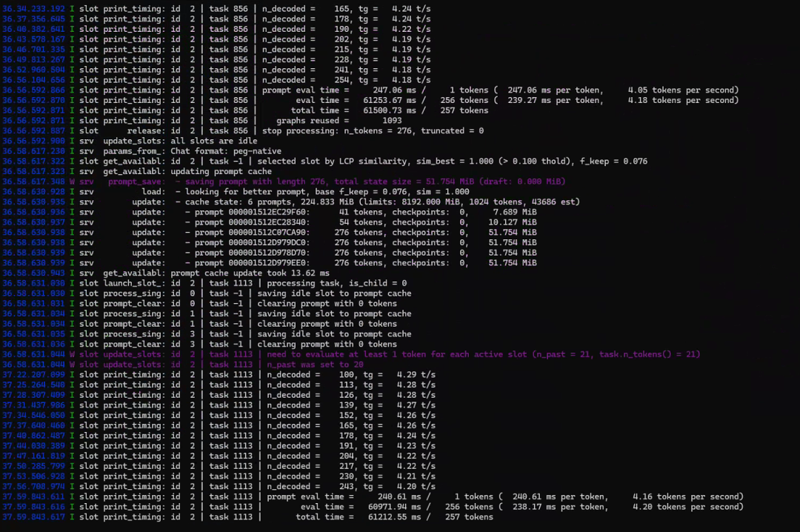This screenshot has height=532, width=800.
Task: Click the purple 'saving prompt with length 276' warning
Action: (x=284, y=182)
